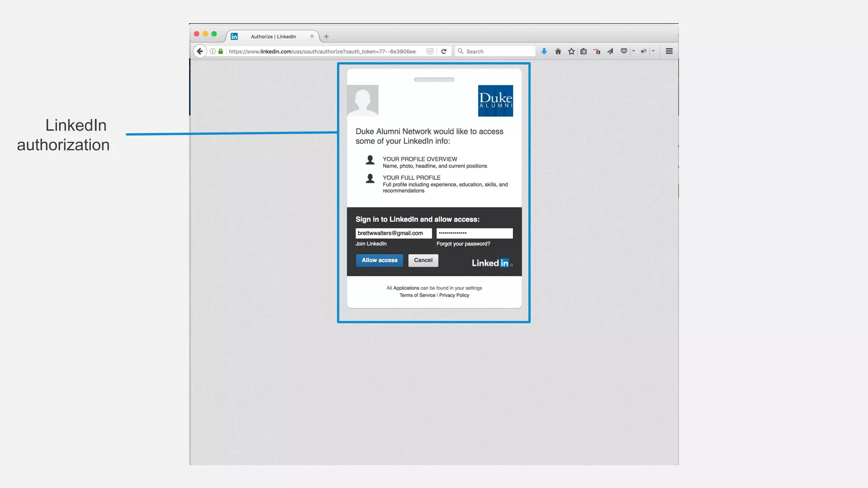Click the YOUR FULL PROFILE heading

412,178
